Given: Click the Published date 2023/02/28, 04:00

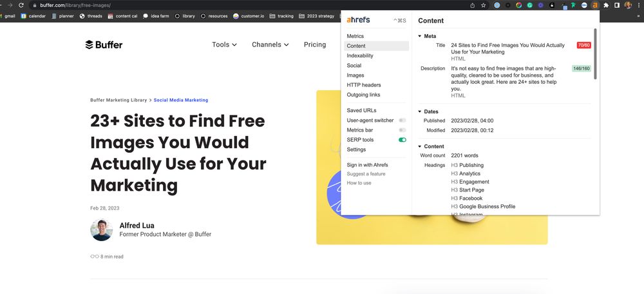Looking at the screenshot, I should pos(472,121).
